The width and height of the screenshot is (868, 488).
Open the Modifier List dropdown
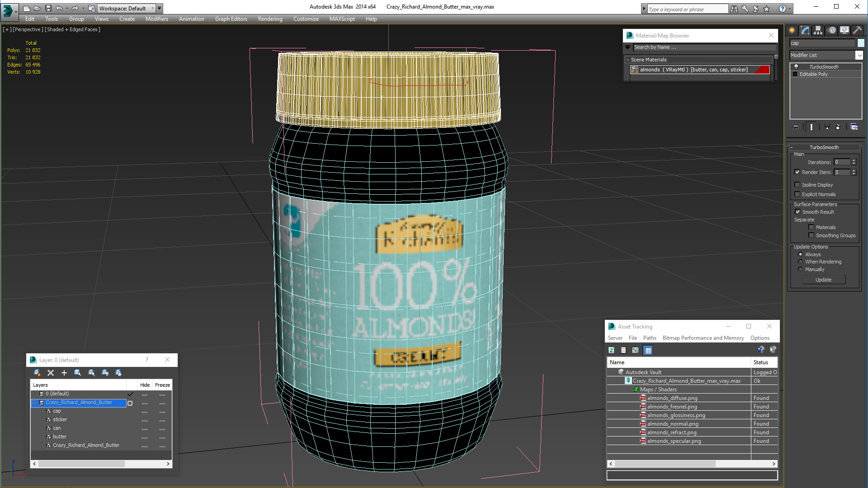(x=859, y=55)
